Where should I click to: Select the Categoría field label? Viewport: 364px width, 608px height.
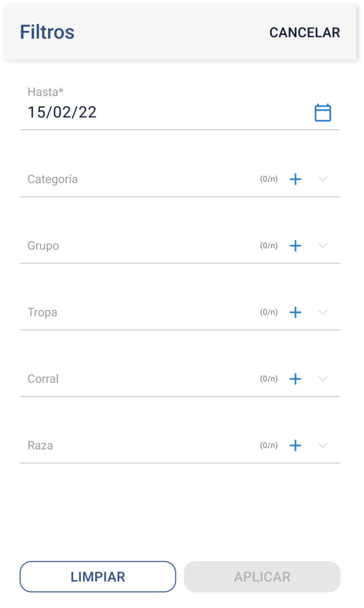point(53,179)
